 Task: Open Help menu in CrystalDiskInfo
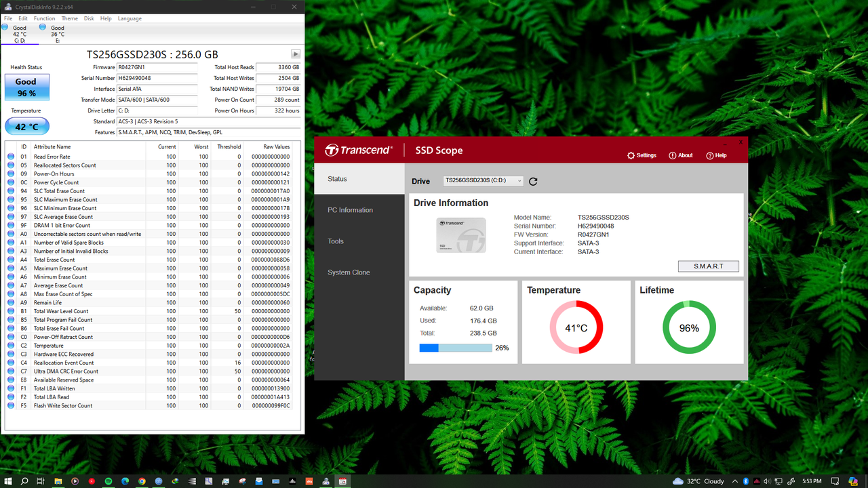pos(106,18)
